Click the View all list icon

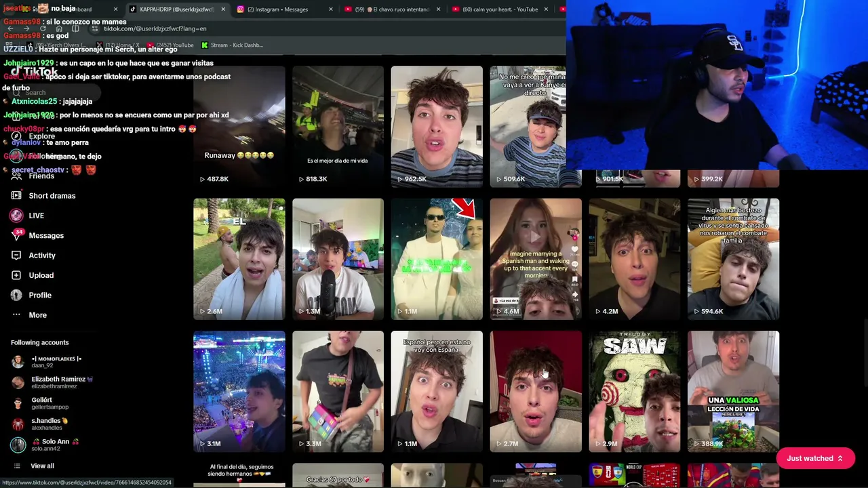(x=17, y=466)
